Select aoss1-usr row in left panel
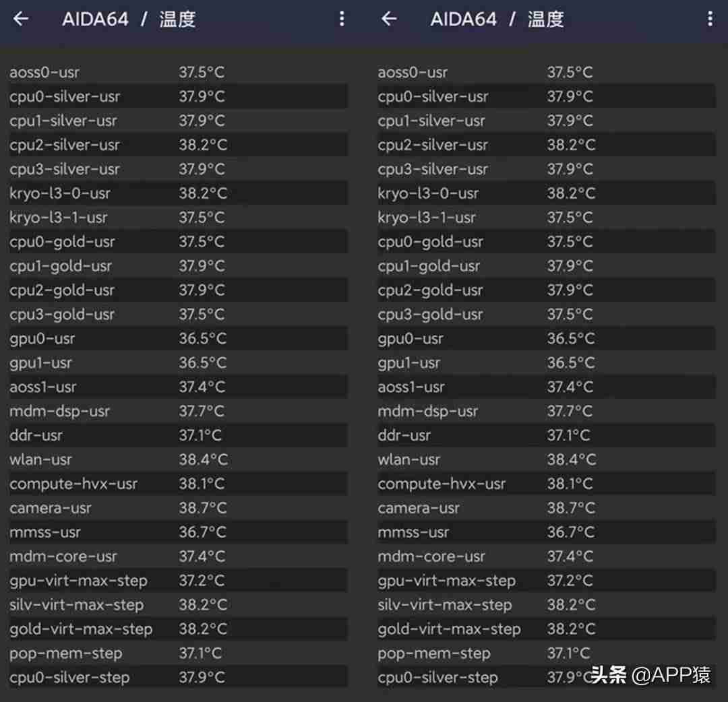The image size is (728, 702). [x=178, y=387]
